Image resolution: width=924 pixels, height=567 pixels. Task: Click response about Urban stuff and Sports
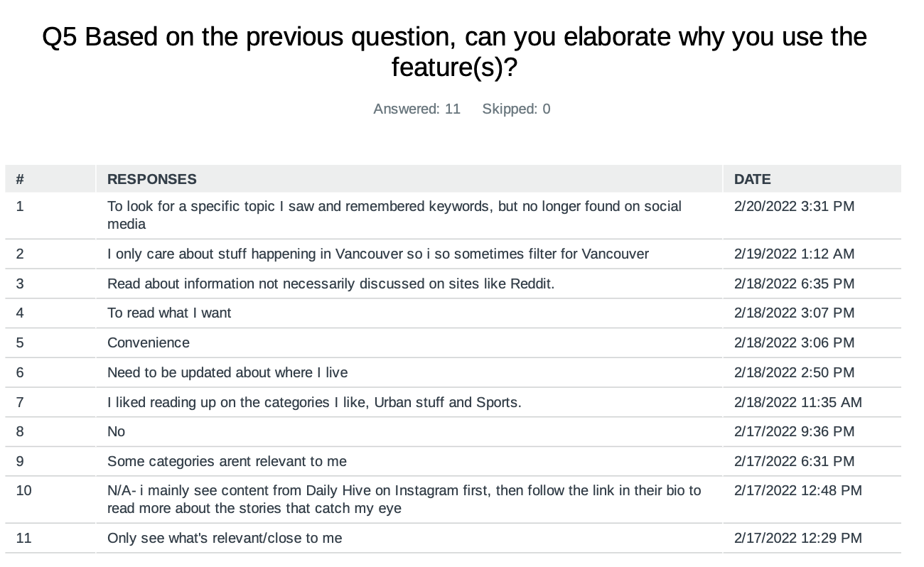pyautogui.click(x=314, y=402)
